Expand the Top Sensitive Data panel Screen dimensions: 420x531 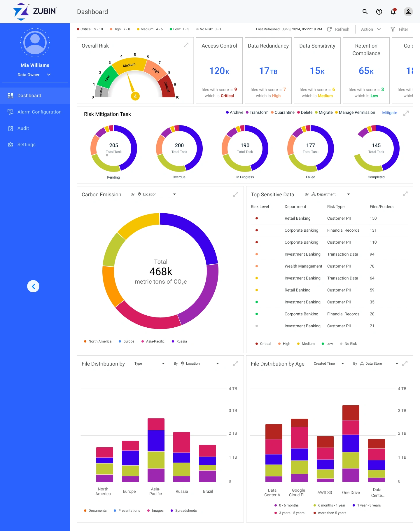pos(405,194)
